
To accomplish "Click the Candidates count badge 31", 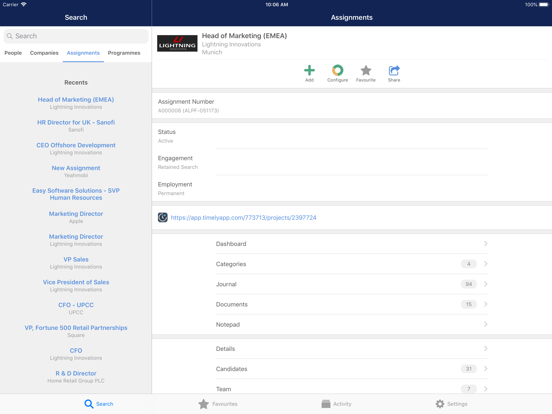I will tap(469, 369).
